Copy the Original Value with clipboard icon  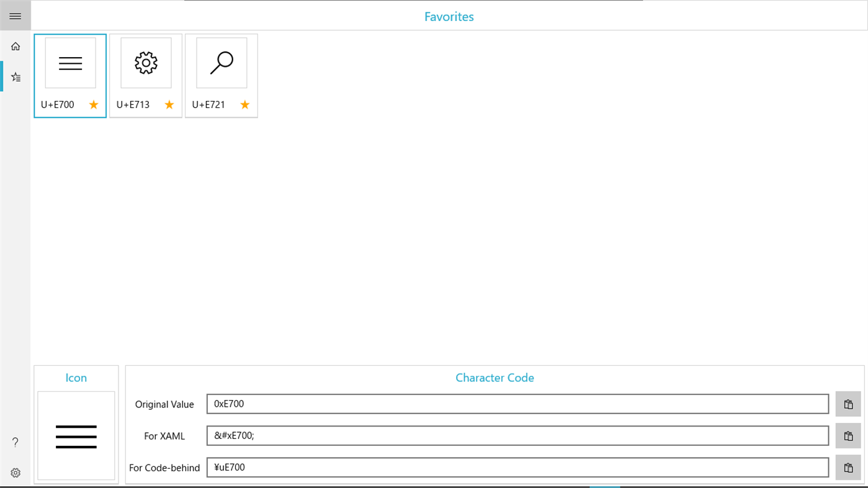[x=848, y=404]
